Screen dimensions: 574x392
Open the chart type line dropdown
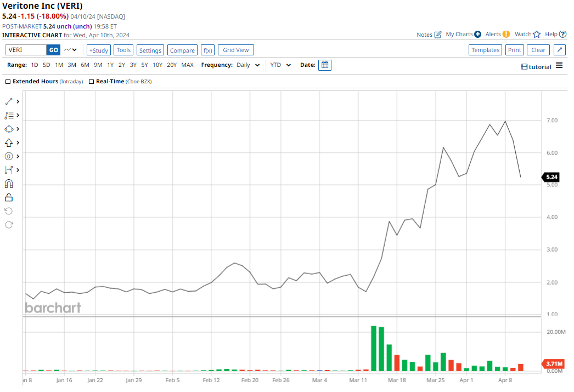point(70,50)
